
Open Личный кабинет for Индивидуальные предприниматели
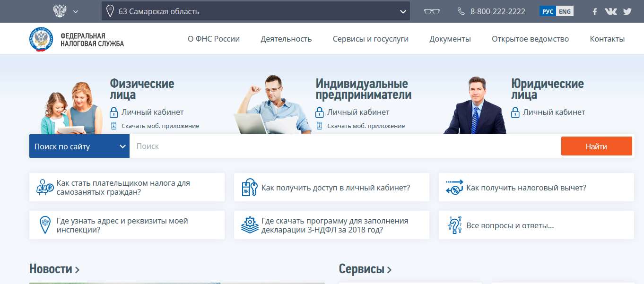358,112
